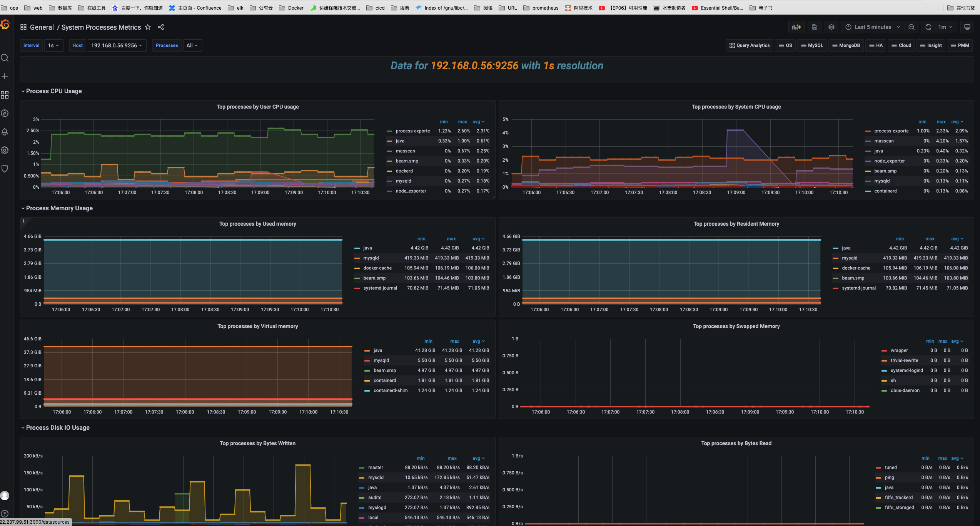Open the Host 192.168.0.56:9256 dropdown
The image size is (980, 526).
[x=117, y=45]
